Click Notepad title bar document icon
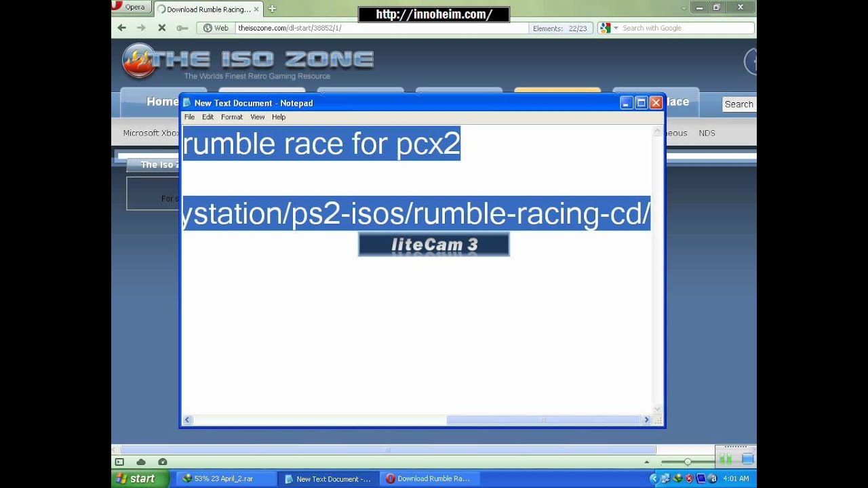This screenshot has width=868, height=488. coord(187,103)
